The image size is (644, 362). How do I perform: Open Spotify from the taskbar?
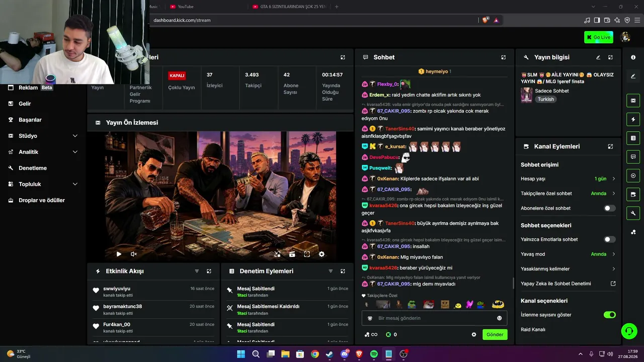tap(374, 354)
